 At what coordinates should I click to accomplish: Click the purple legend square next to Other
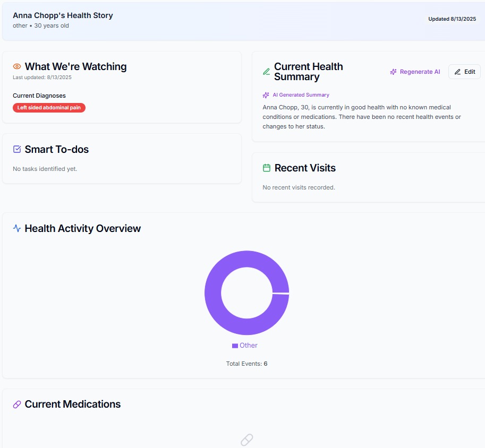point(234,345)
